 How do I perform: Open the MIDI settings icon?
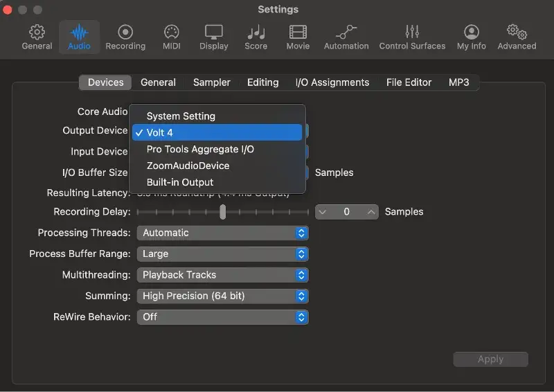[171, 33]
